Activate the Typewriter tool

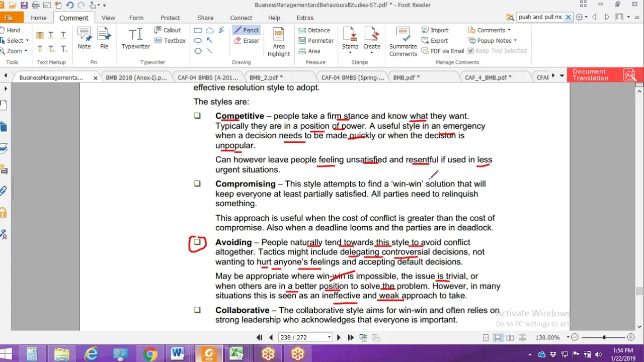[136, 38]
